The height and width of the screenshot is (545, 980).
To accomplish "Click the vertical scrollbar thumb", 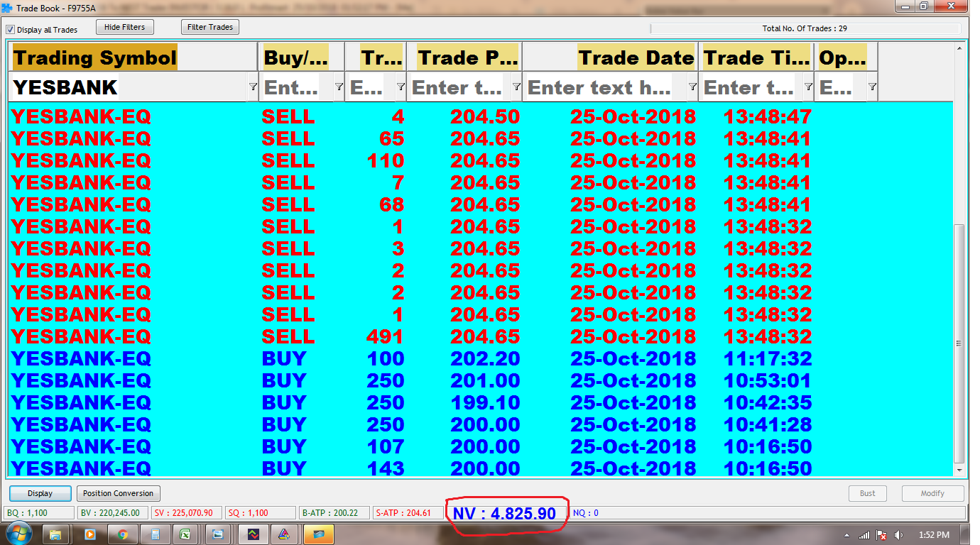I will [x=959, y=343].
